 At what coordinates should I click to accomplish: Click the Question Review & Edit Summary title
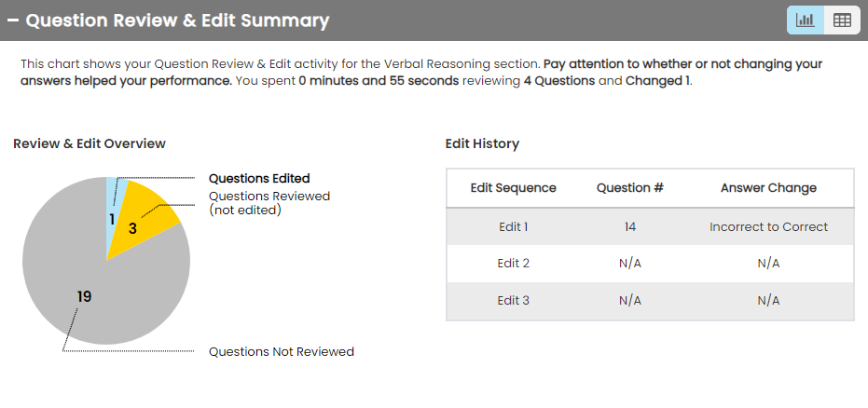(177, 20)
